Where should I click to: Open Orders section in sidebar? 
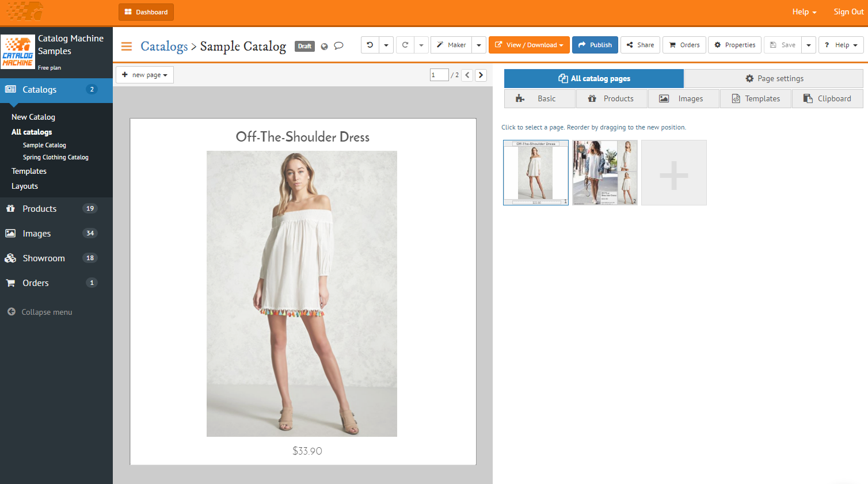point(56,283)
